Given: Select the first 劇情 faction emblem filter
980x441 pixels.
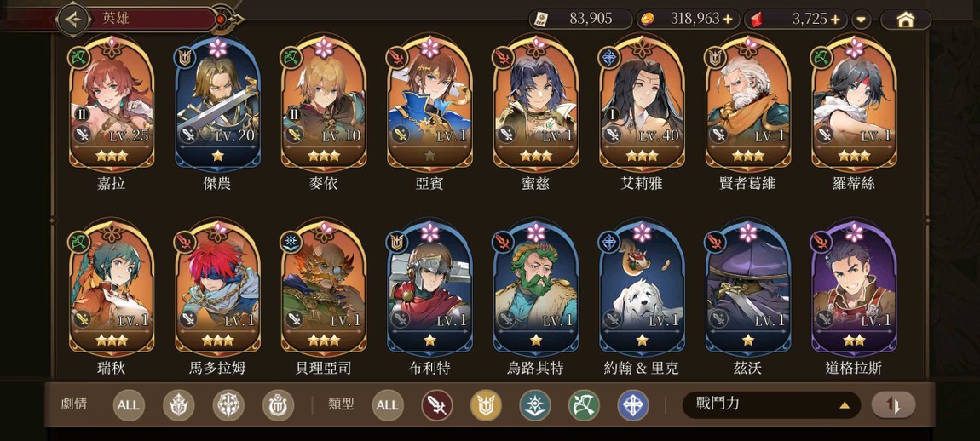Looking at the screenshot, I should pyautogui.click(x=179, y=405).
